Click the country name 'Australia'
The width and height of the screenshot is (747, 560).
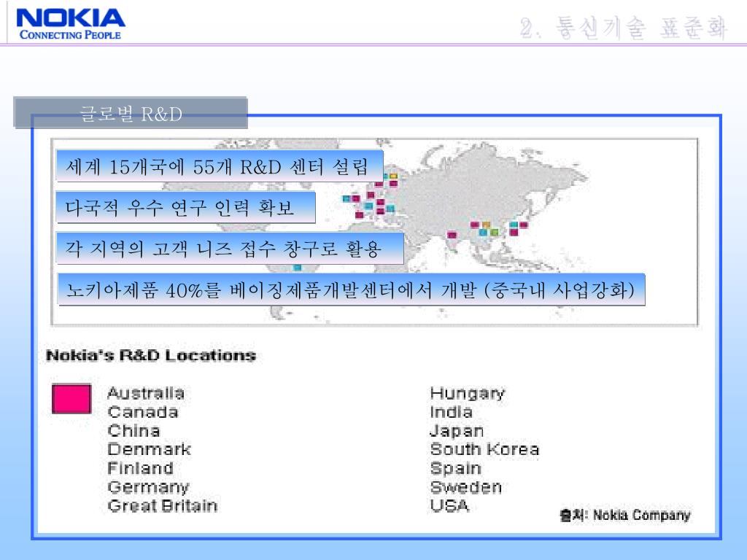click(146, 393)
